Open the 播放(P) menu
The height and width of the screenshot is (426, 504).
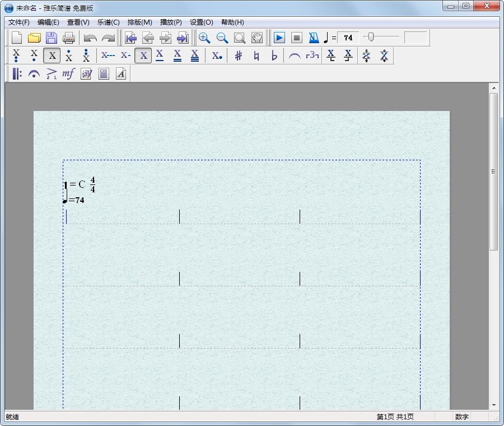pos(171,22)
